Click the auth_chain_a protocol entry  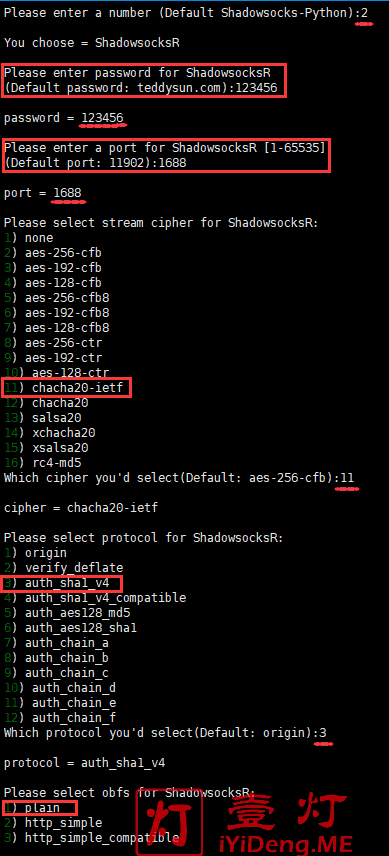click(56, 644)
